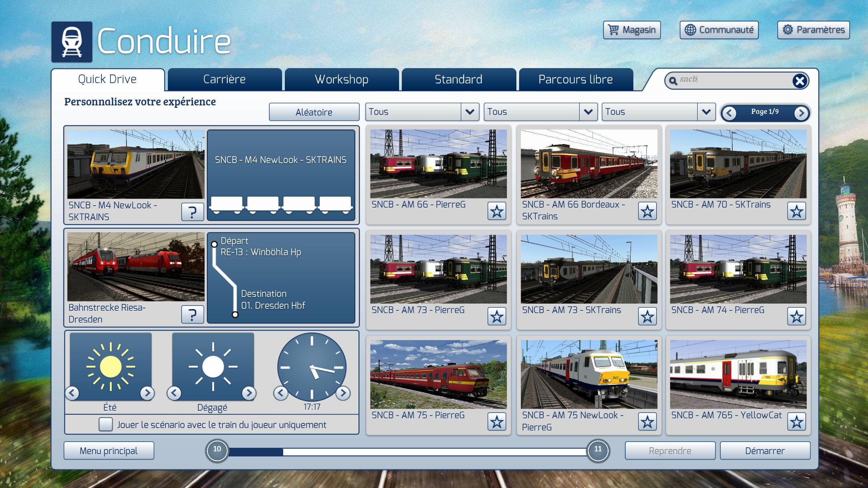
Task: Click the level progress bar
Action: (x=407, y=451)
